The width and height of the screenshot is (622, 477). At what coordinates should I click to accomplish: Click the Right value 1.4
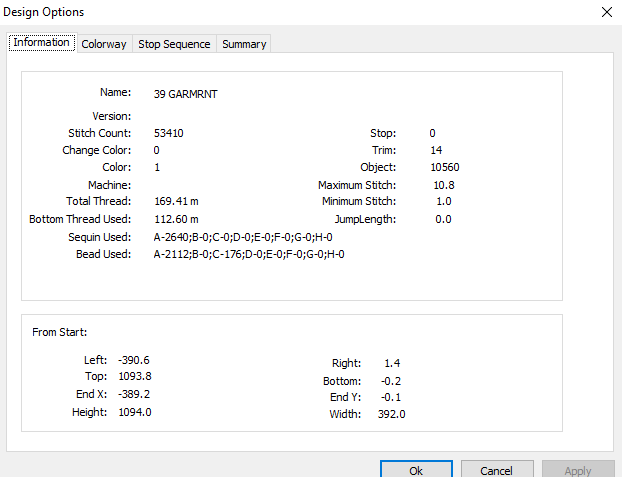point(392,364)
